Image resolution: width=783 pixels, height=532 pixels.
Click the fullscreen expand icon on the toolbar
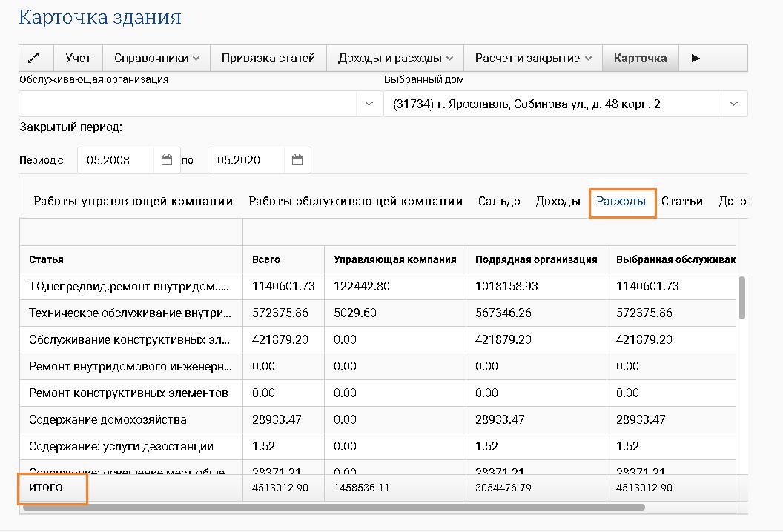(x=36, y=58)
